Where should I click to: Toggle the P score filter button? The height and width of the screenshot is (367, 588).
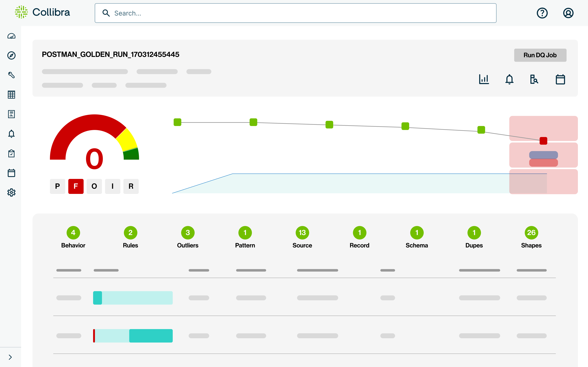click(x=58, y=186)
